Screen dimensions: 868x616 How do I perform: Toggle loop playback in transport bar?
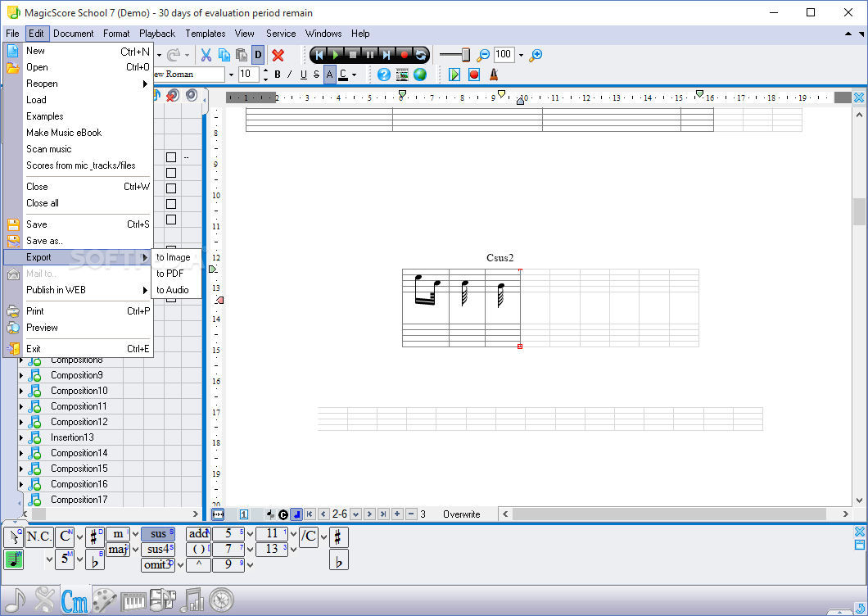click(x=421, y=55)
